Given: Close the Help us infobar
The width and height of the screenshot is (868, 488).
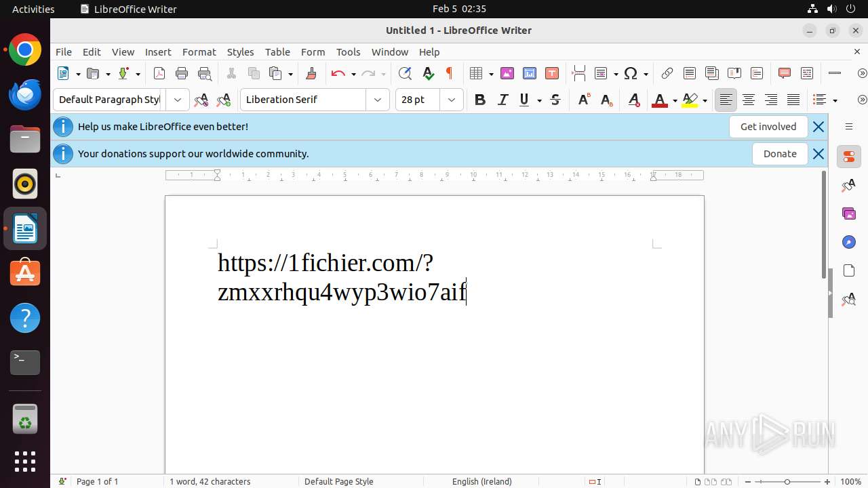Looking at the screenshot, I should [818, 127].
